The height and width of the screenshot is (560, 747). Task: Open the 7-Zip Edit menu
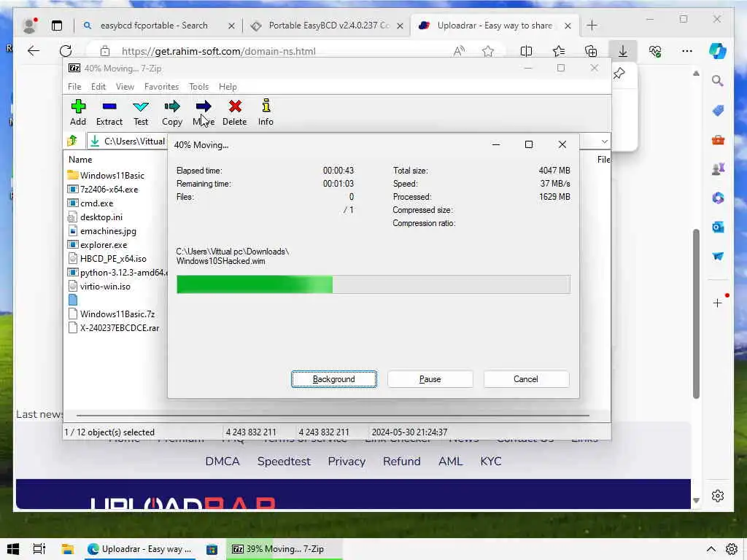click(98, 87)
